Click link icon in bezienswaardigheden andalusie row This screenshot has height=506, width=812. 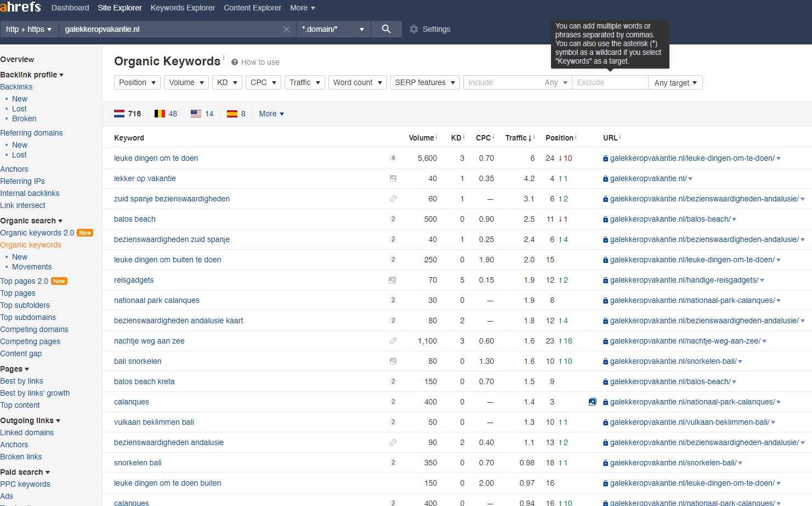pyautogui.click(x=393, y=442)
